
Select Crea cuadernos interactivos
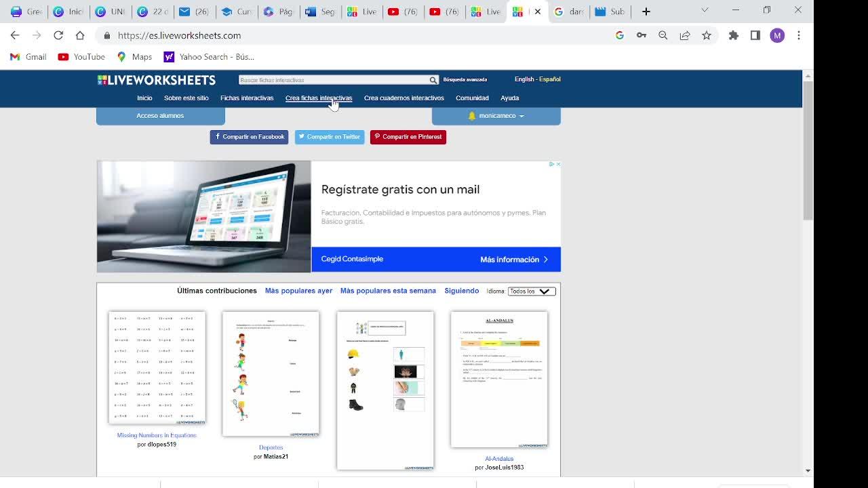(x=404, y=98)
